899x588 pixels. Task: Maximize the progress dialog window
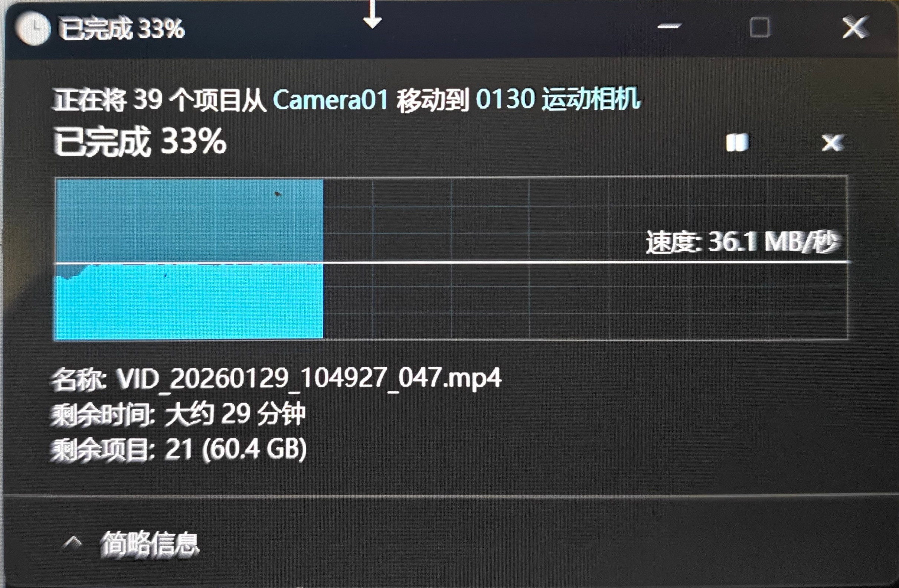(x=759, y=27)
